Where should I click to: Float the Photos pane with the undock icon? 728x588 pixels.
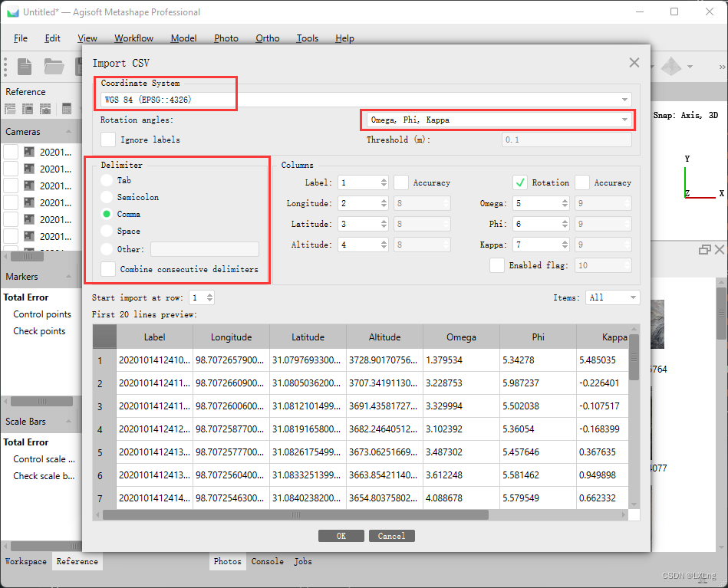point(704,250)
